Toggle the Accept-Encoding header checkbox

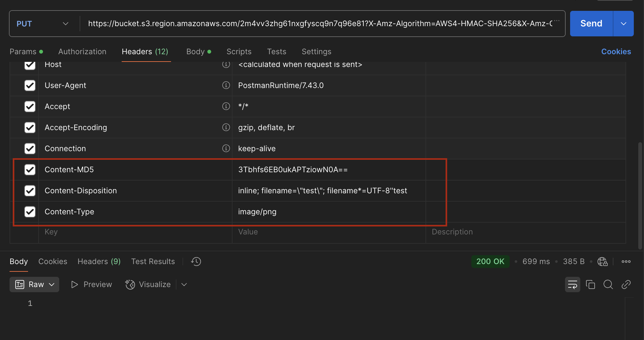click(30, 128)
